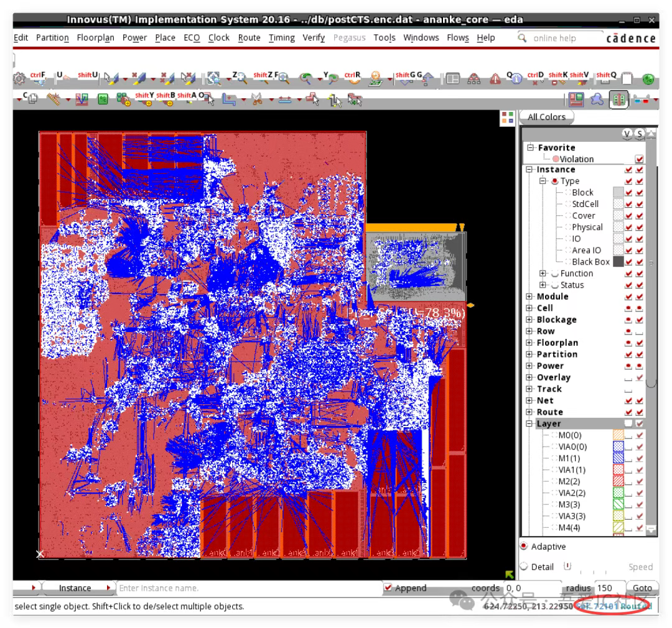Open the Verify menu

coord(314,38)
